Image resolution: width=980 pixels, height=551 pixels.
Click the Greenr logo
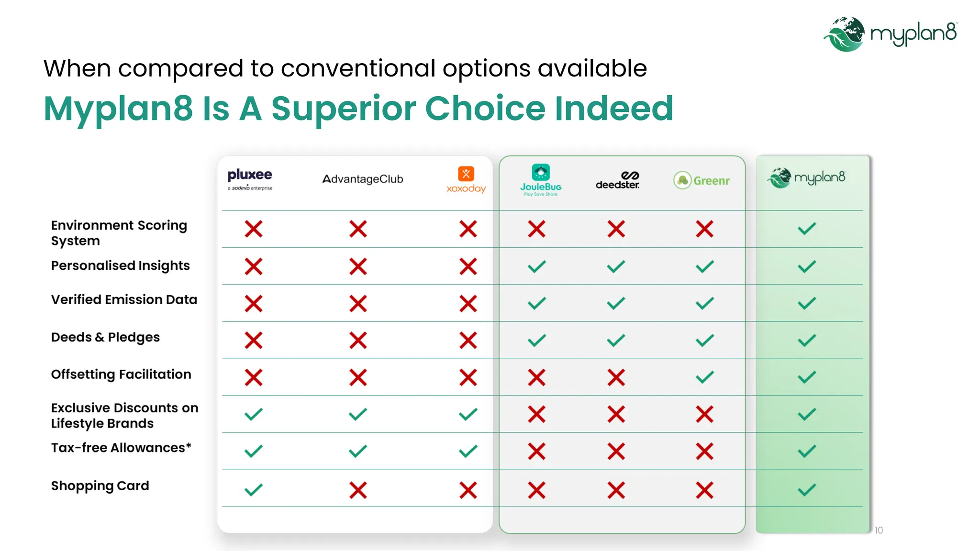coord(702,180)
